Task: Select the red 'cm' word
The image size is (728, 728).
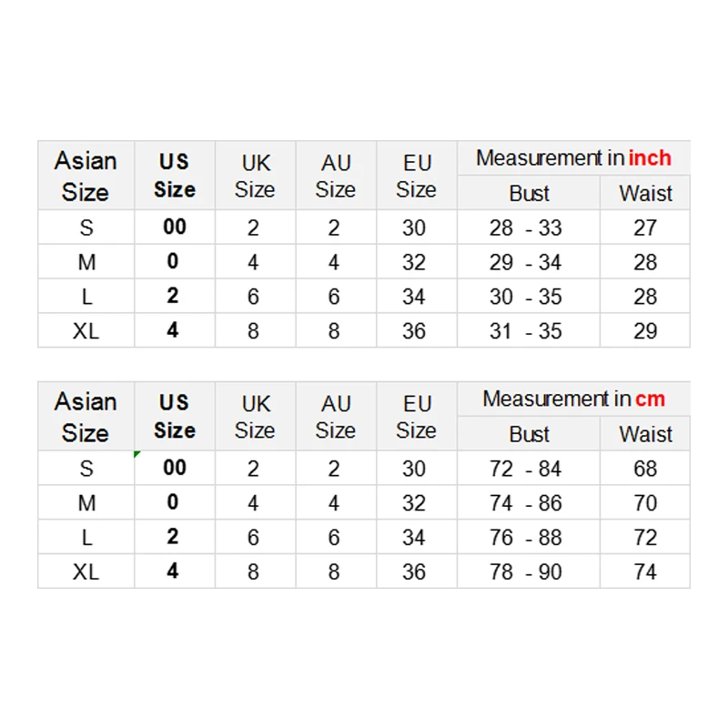Action: (x=650, y=399)
